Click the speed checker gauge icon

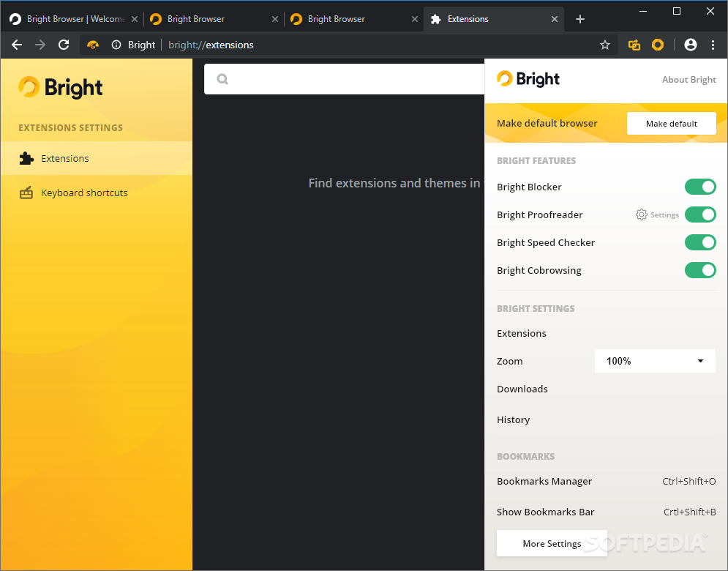93,45
